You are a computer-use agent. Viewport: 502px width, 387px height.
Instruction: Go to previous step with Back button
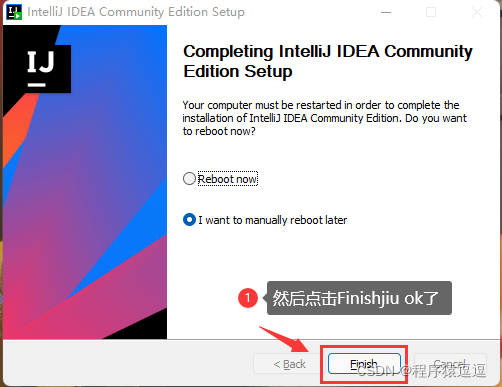[289, 364]
